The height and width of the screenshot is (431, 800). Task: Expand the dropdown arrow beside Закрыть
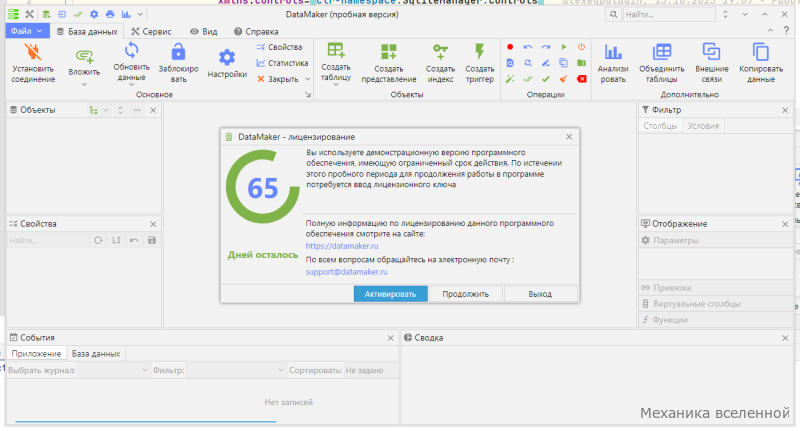pyautogui.click(x=307, y=79)
